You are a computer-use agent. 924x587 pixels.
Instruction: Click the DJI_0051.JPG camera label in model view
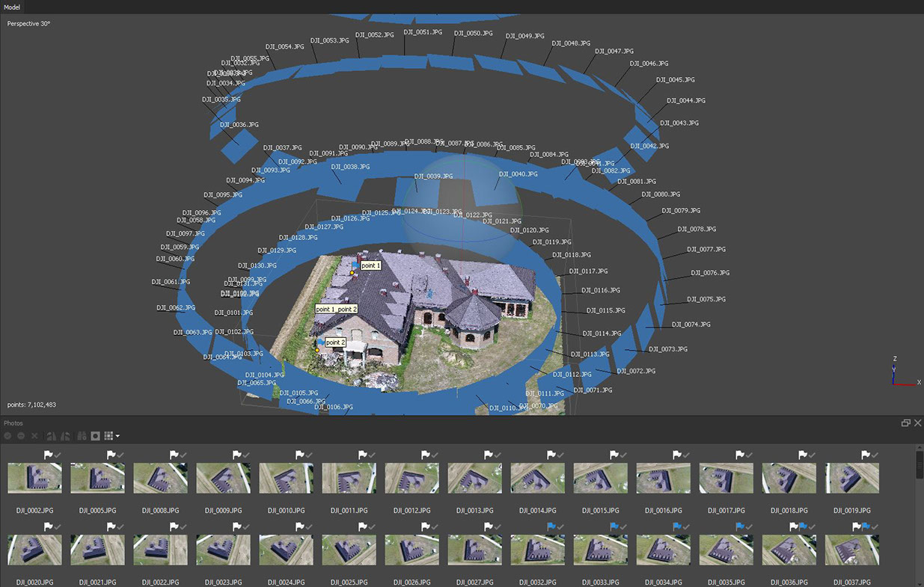423,33
